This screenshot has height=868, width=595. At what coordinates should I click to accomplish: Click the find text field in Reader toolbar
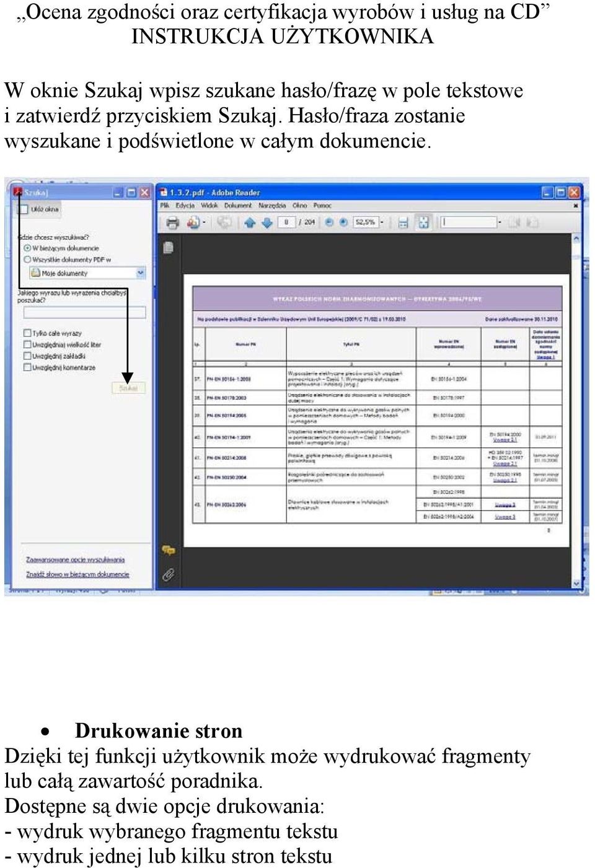pyautogui.click(x=469, y=222)
